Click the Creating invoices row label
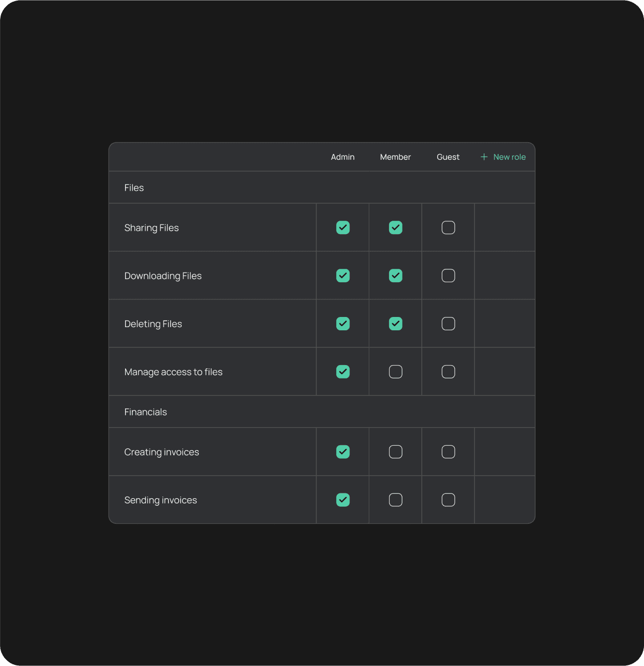Image resolution: width=644 pixels, height=666 pixels. (162, 452)
